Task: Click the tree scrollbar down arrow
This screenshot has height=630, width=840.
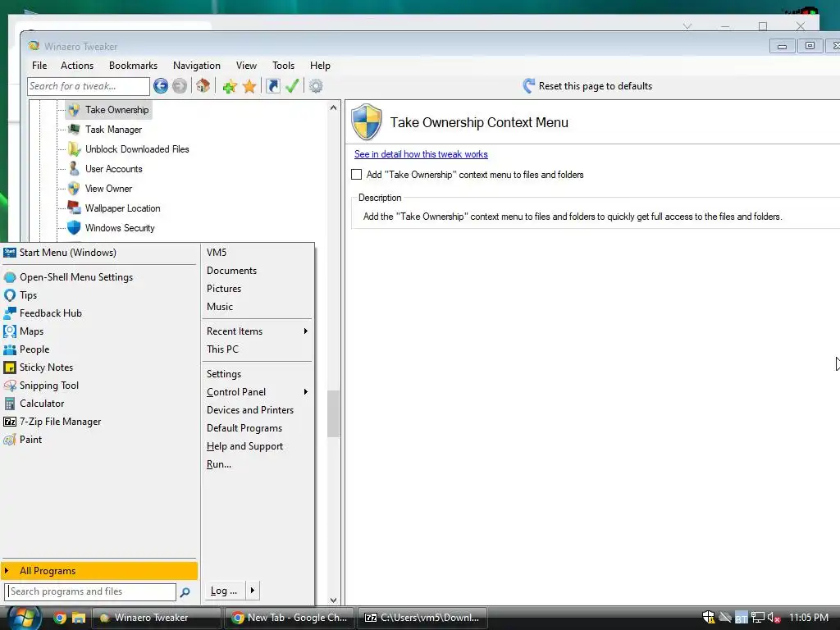Action: [x=333, y=600]
